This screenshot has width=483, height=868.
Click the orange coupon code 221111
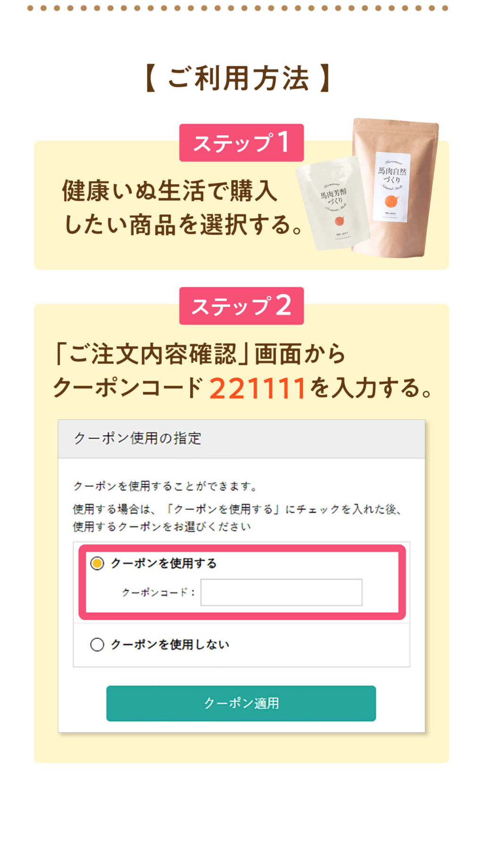[x=258, y=389]
